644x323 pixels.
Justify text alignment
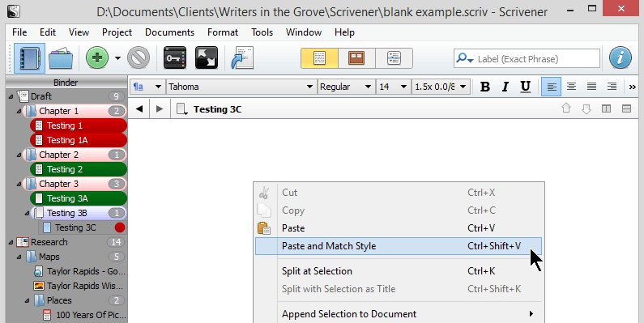(x=591, y=87)
